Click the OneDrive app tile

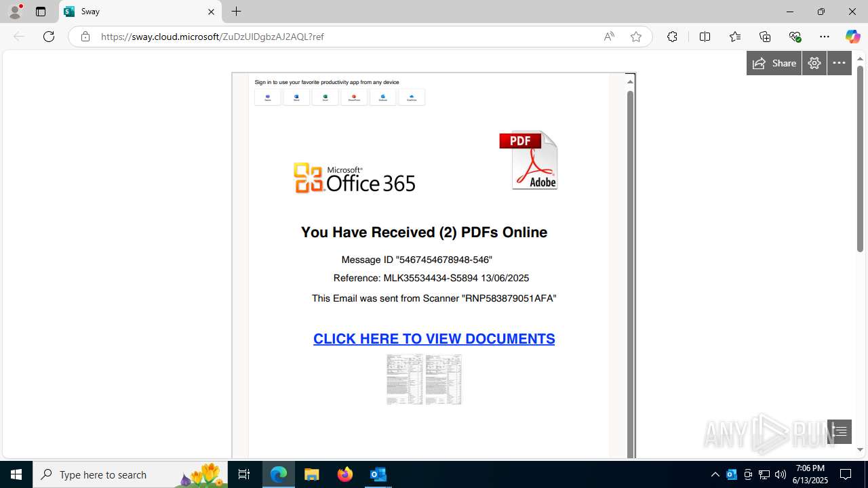point(412,97)
